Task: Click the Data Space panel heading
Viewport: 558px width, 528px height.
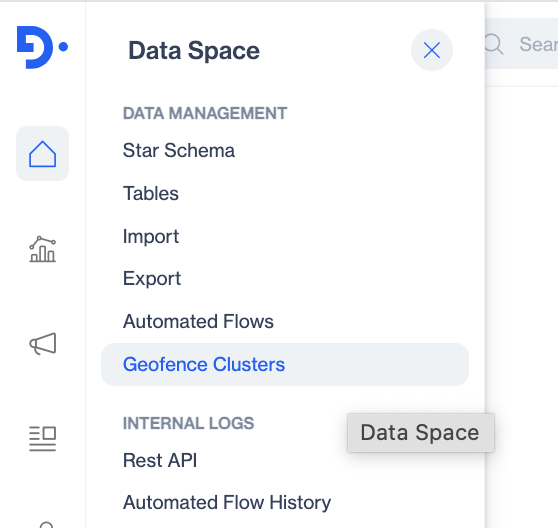Action: (x=194, y=51)
